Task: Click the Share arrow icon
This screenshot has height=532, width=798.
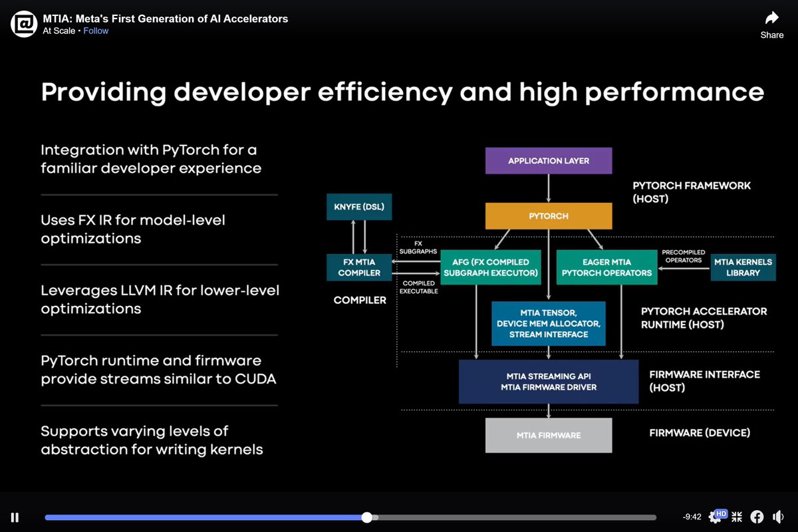Action: tap(771, 18)
